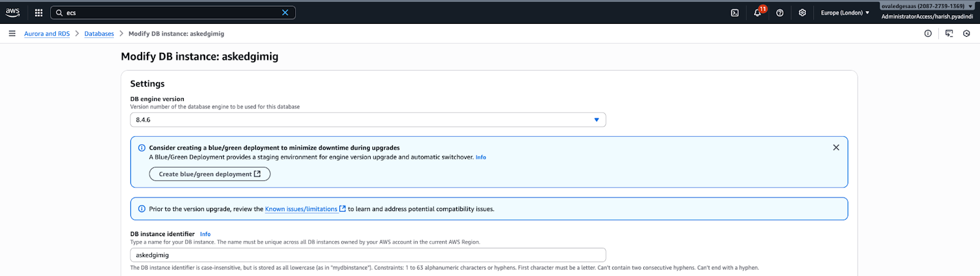Expand the ovaledgesaas account menu
This screenshot has width=980, height=276.
[x=927, y=6]
